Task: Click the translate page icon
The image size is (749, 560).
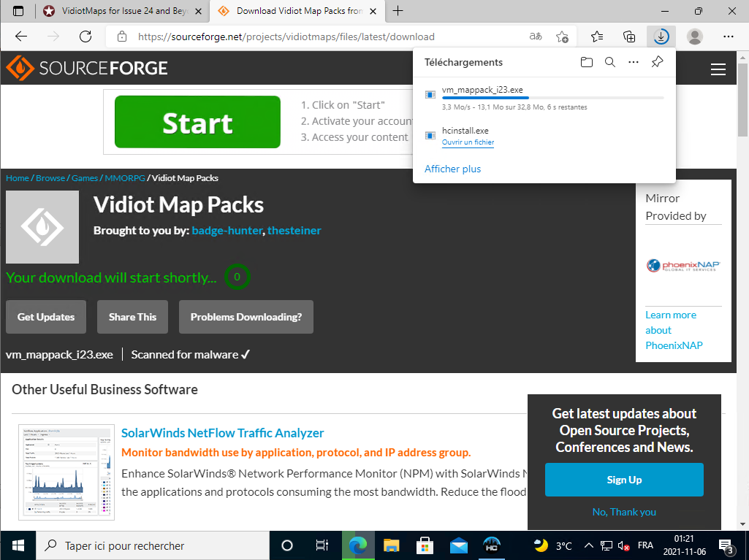Action: pyautogui.click(x=536, y=37)
